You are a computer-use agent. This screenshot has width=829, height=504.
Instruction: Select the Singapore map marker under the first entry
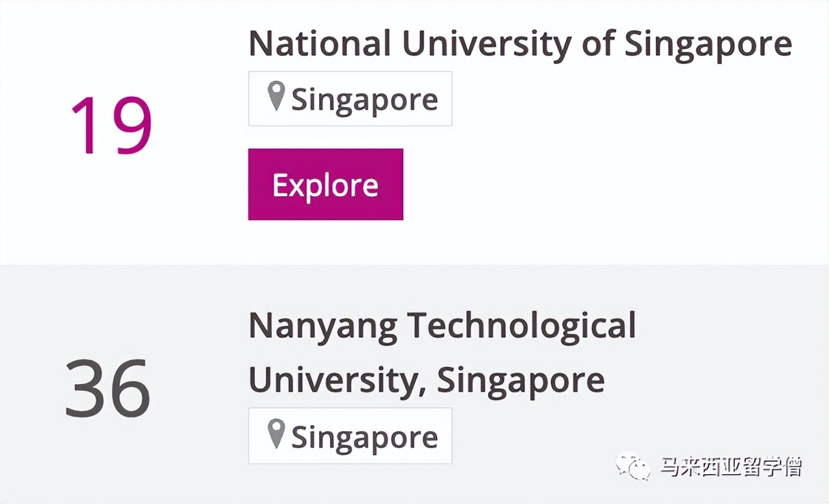pos(350,98)
